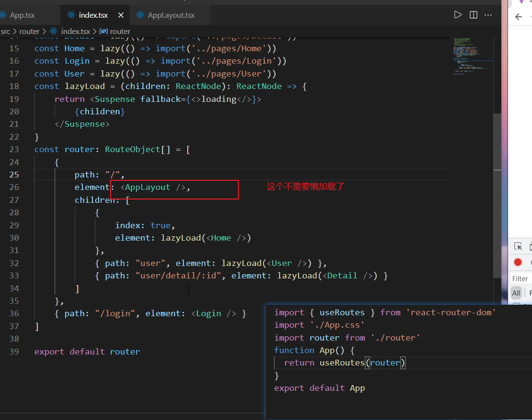The image size is (532, 420).
Task: Open the router folder breadcrumb dropdown
Action: point(30,31)
